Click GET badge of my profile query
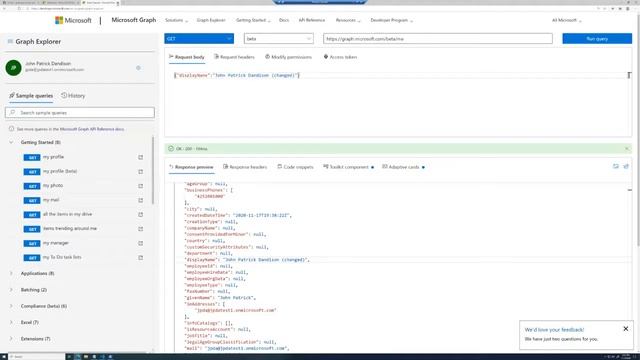The width and height of the screenshot is (640, 360). (32, 157)
